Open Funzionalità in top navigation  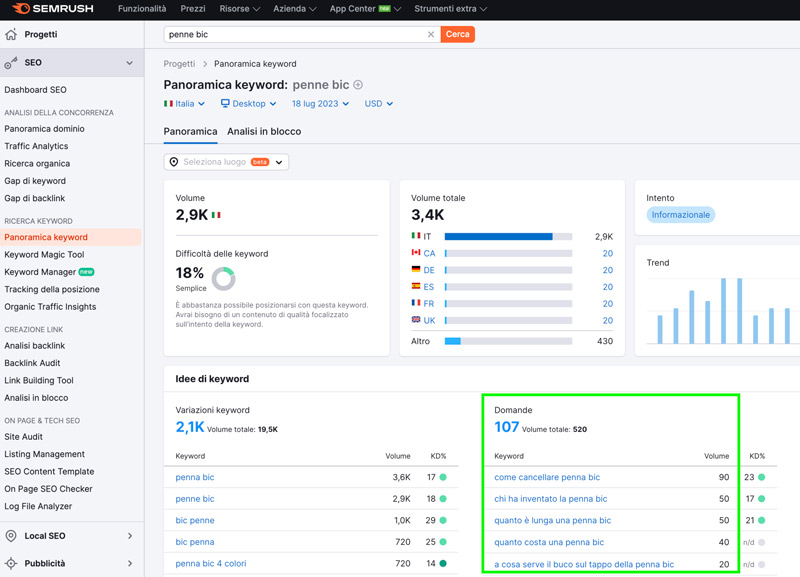[142, 9]
